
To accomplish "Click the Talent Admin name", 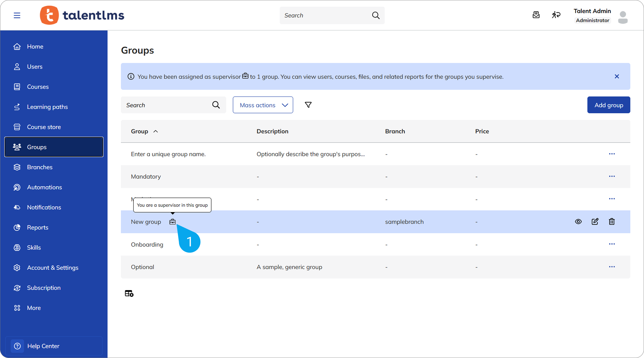I will (592, 11).
